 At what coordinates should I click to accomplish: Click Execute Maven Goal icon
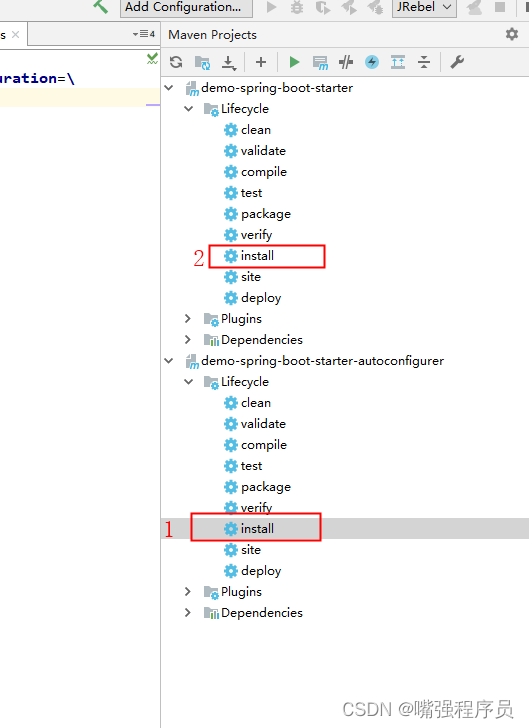coord(320,62)
